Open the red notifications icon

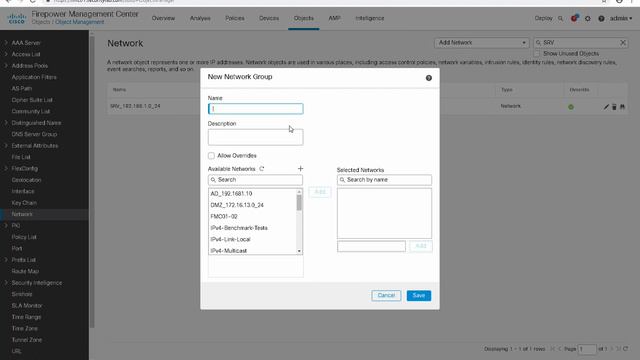coord(574,18)
